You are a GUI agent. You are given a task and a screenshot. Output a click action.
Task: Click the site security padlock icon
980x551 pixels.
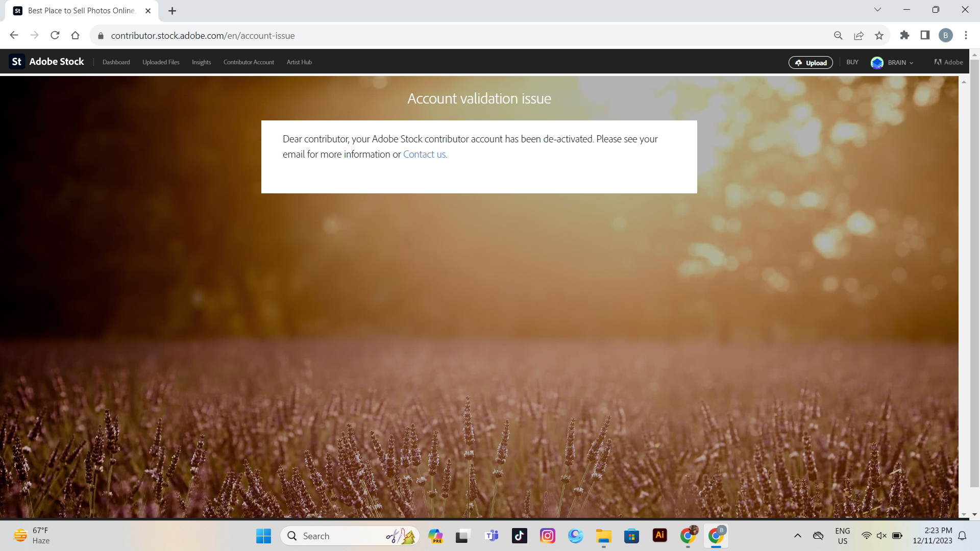click(x=101, y=35)
